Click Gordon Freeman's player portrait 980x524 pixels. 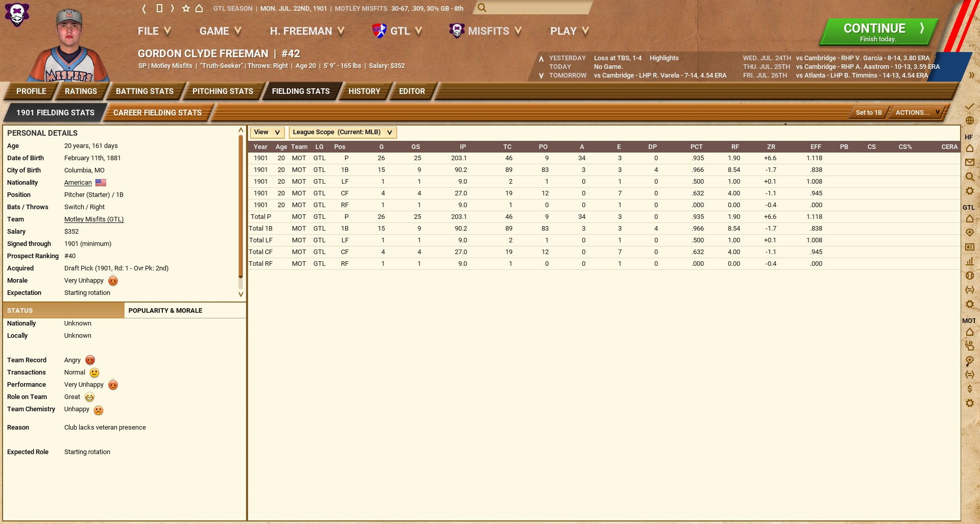(69, 45)
